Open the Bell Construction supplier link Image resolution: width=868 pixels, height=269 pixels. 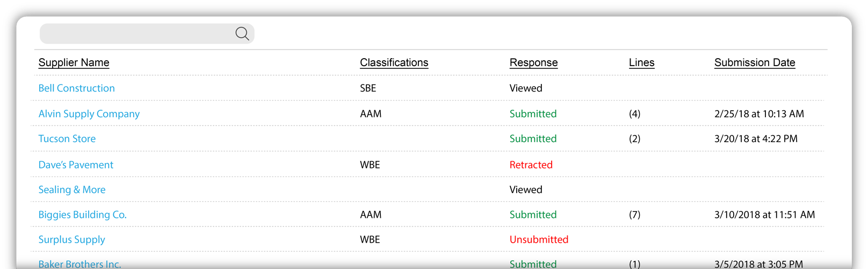click(76, 88)
